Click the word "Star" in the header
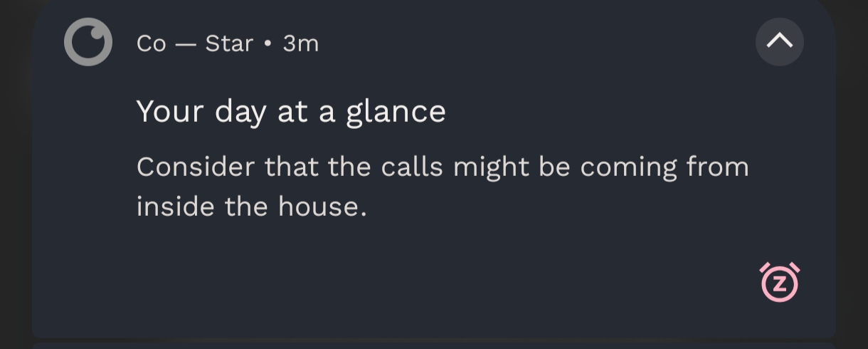 click(229, 43)
